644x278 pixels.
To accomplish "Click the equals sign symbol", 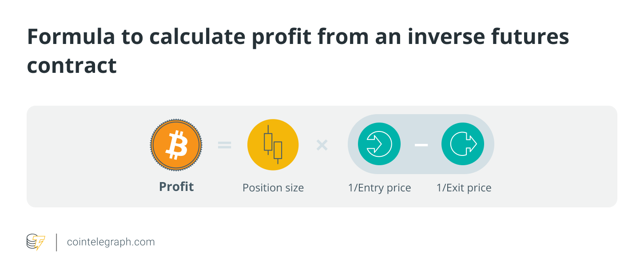I will pos(225,145).
